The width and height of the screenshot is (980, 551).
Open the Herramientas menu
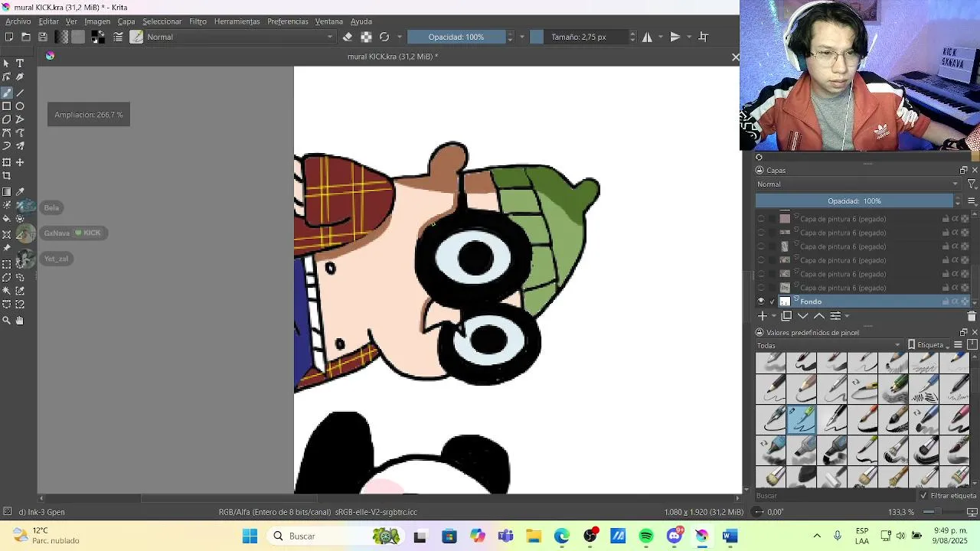pyautogui.click(x=237, y=21)
